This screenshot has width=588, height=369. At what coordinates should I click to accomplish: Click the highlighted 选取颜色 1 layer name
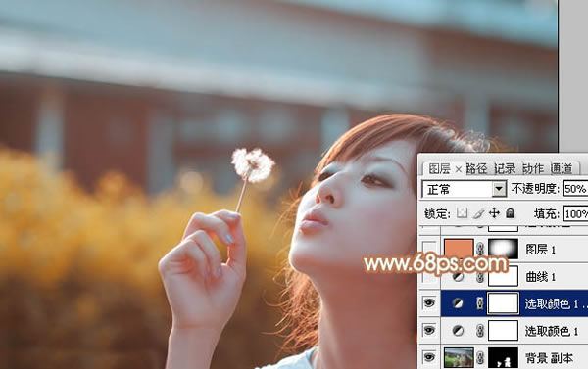coord(556,303)
